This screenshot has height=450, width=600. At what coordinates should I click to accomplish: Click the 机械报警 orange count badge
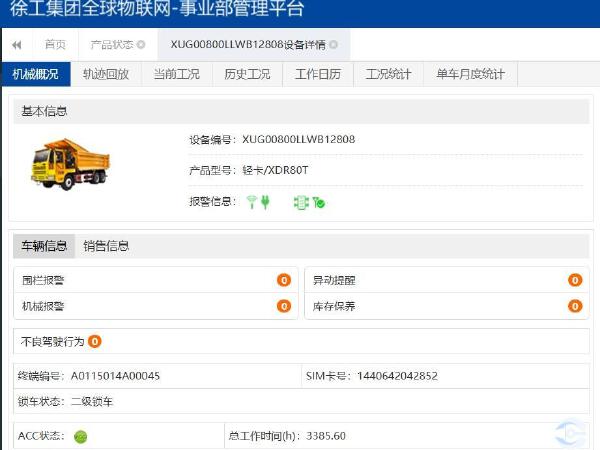[284, 306]
